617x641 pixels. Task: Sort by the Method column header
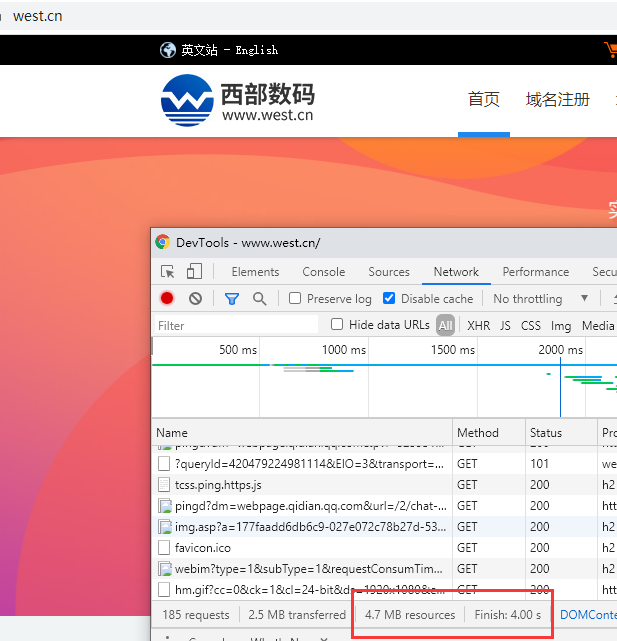(489, 433)
